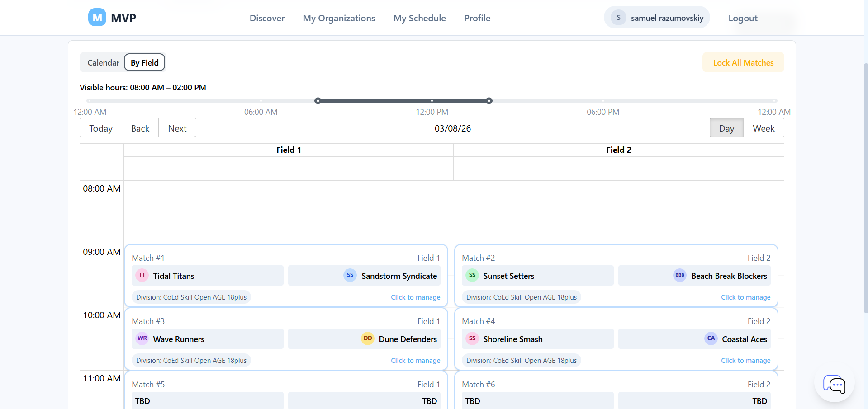The width and height of the screenshot is (868, 409).
Task: Select the Sandstorm Syndicate team name
Action: [x=399, y=276]
